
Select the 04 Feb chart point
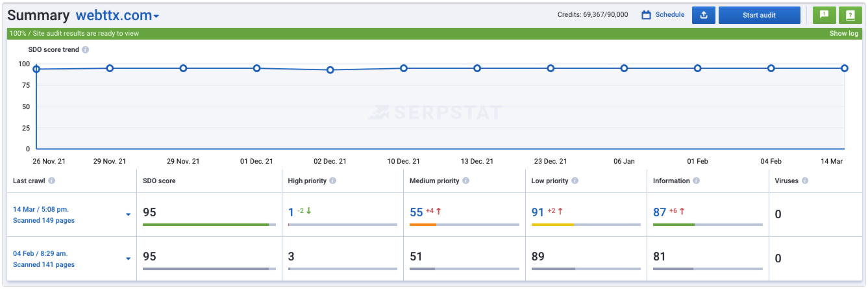click(771, 68)
